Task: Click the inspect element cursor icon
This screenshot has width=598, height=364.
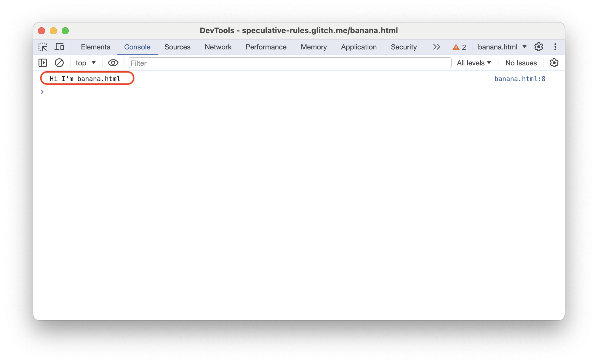Action: pos(43,47)
